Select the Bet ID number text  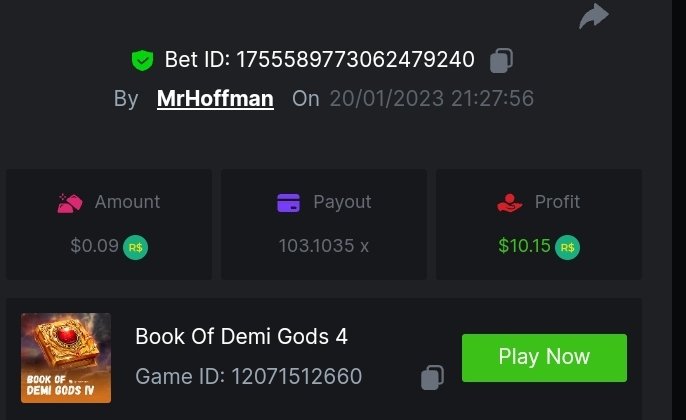pos(355,60)
